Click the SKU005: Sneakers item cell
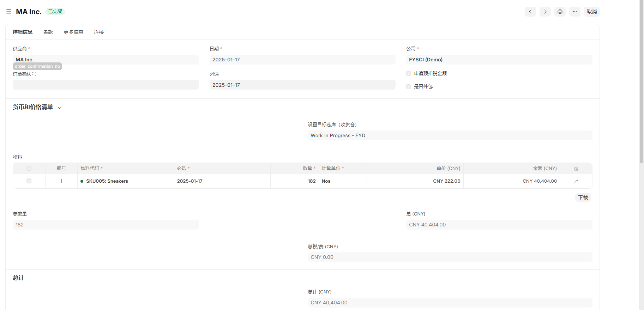This screenshot has width=644, height=310. 126,181
